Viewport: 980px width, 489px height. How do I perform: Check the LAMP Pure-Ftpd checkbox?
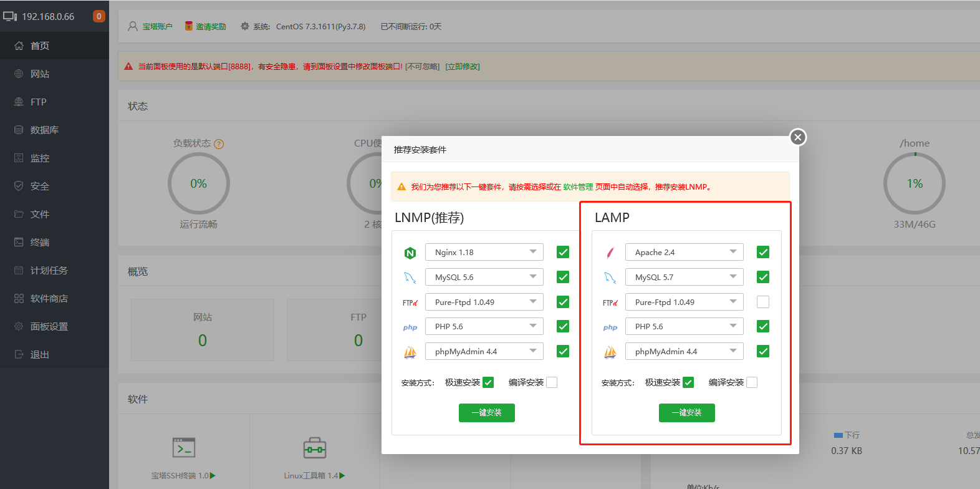(x=763, y=302)
